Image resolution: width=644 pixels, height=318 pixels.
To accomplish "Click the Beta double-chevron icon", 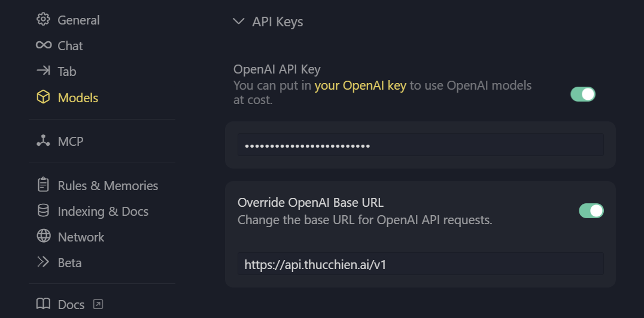I will click(43, 262).
